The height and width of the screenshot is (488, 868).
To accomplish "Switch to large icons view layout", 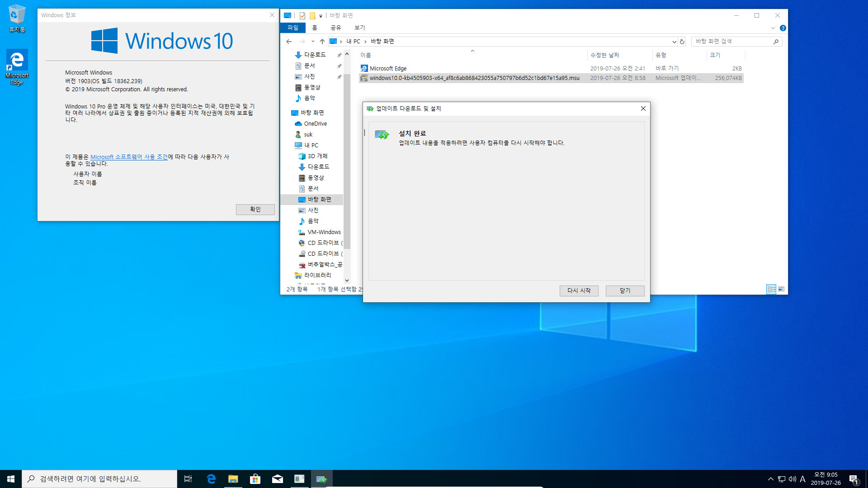I will [781, 289].
